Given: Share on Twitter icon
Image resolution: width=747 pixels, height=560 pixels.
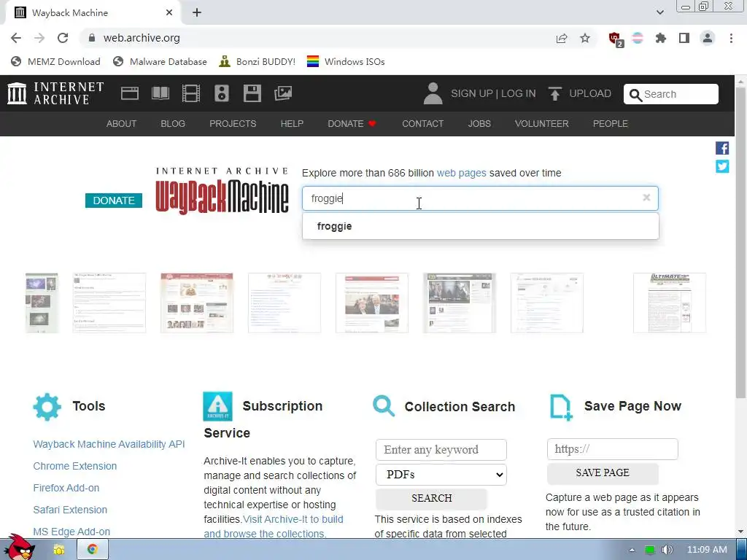Looking at the screenshot, I should click(x=722, y=166).
